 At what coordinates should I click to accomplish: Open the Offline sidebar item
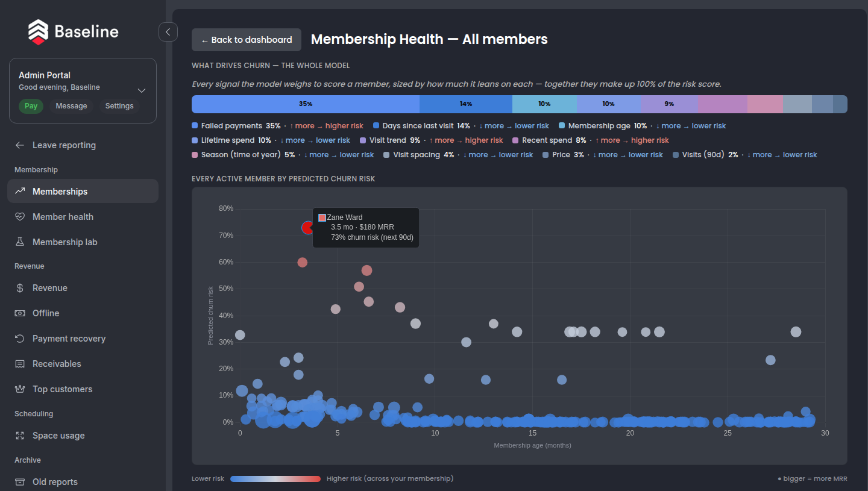point(83,313)
